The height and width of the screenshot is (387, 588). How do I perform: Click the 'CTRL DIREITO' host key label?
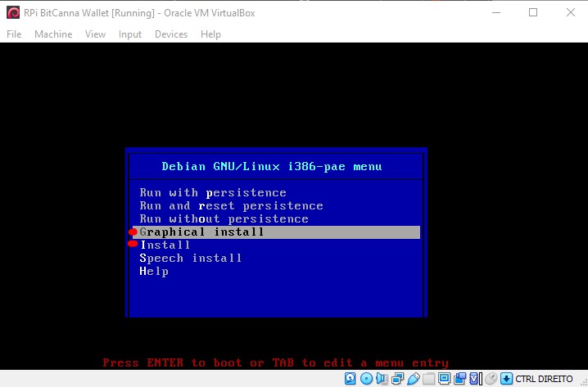[544, 379]
